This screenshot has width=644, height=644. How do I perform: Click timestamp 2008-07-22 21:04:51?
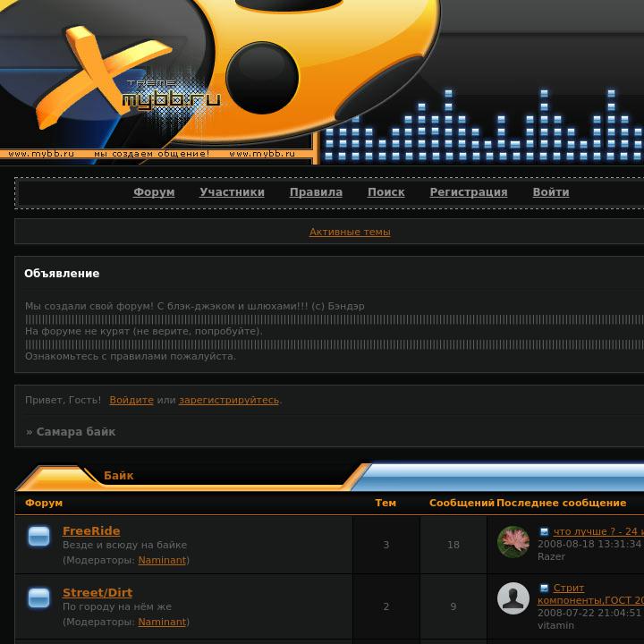[589, 614]
